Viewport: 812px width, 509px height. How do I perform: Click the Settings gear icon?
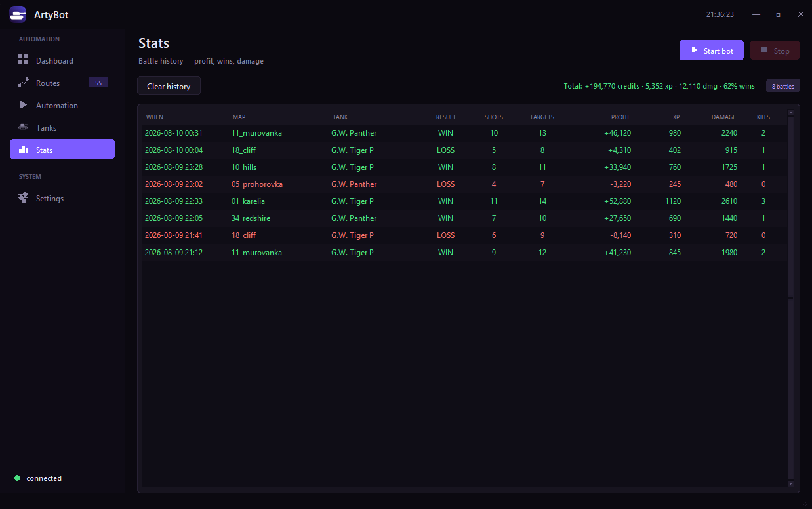coord(23,198)
